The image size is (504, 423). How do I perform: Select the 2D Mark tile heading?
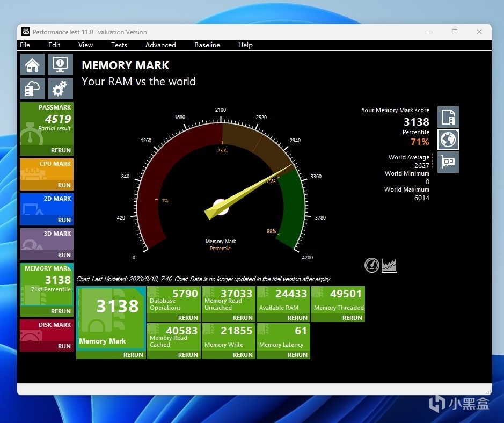57,199
